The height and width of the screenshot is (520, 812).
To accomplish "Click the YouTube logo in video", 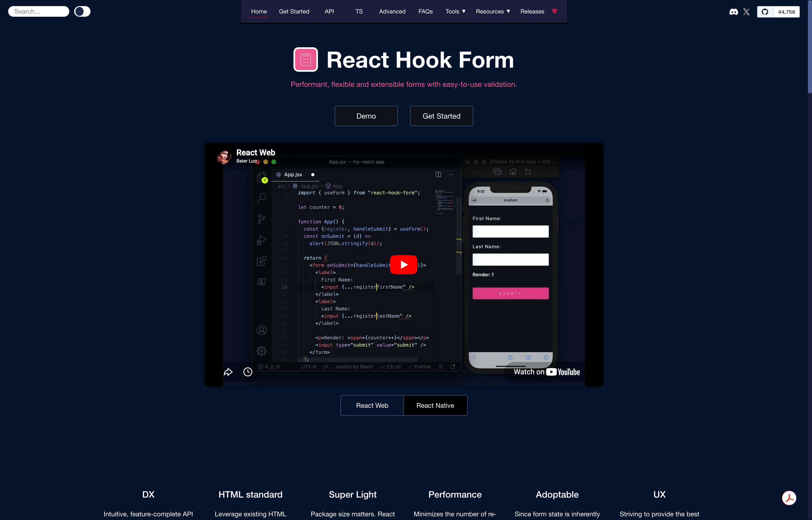I will point(563,372).
